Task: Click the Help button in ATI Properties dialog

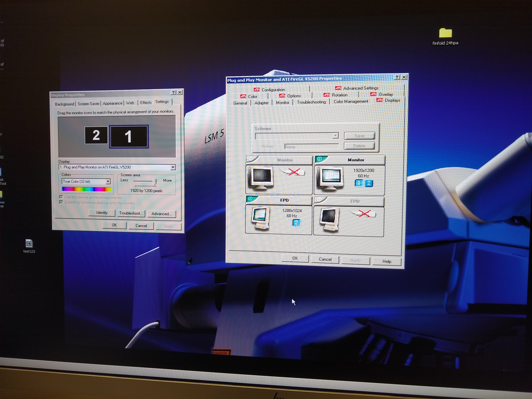Action: [x=387, y=261]
